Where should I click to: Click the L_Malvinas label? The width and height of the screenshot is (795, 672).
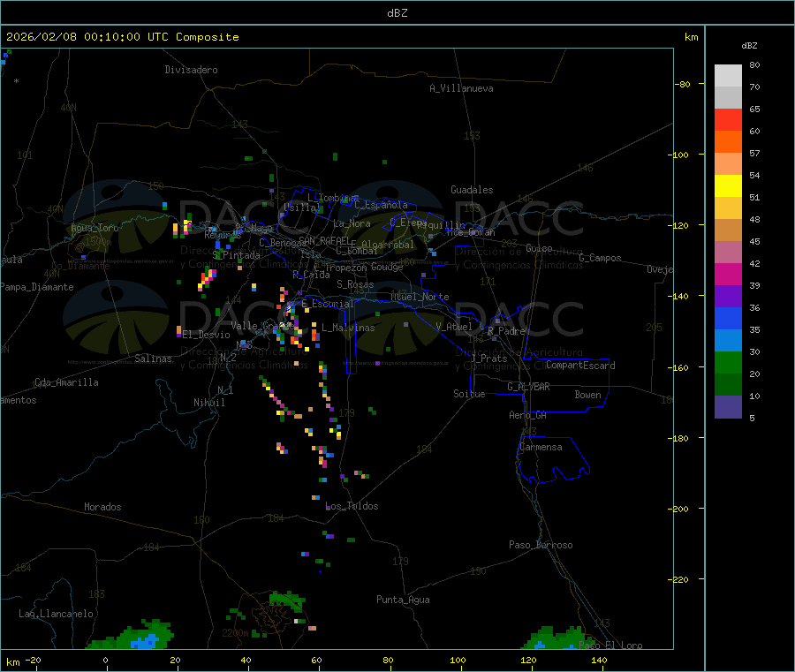[348, 328]
